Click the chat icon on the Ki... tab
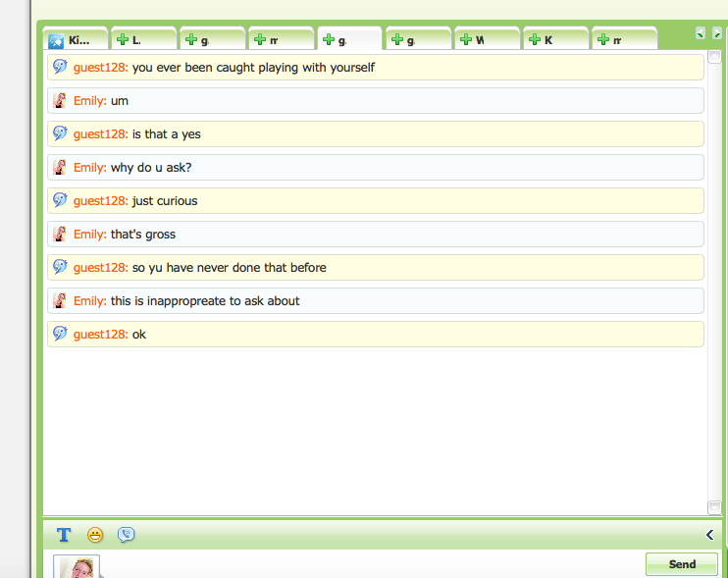Screen dimensions: 728x578 [56, 41]
